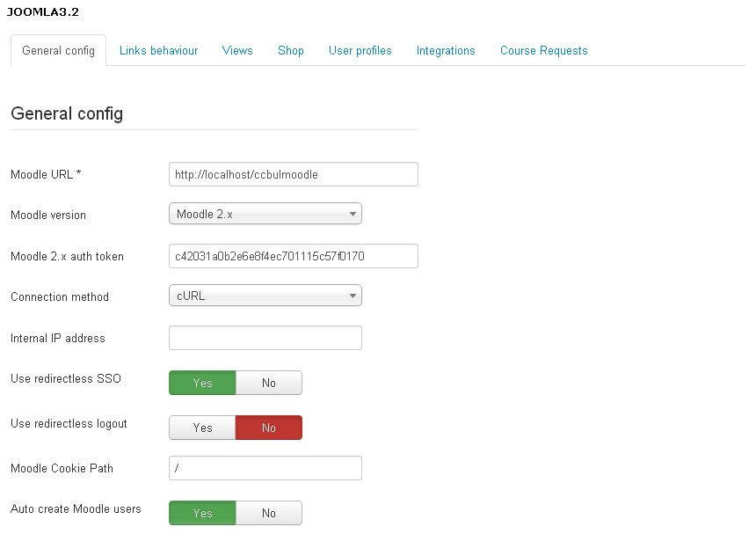This screenshot has width=756, height=541.
Task: Open the Connection method dropdown
Action: pos(265,296)
